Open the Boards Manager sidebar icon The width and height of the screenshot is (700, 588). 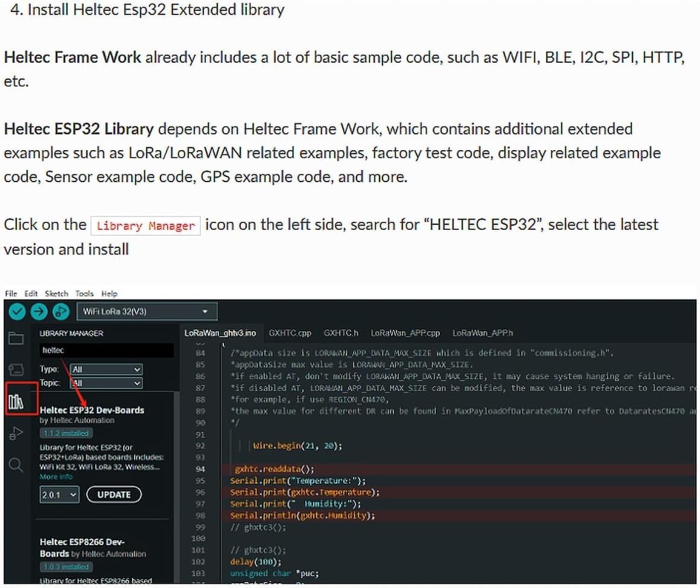pos(16,370)
